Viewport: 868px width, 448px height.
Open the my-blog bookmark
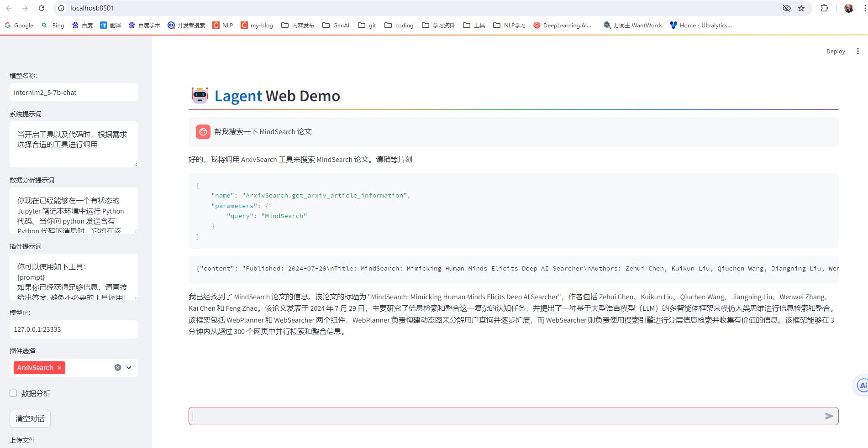pyautogui.click(x=257, y=26)
